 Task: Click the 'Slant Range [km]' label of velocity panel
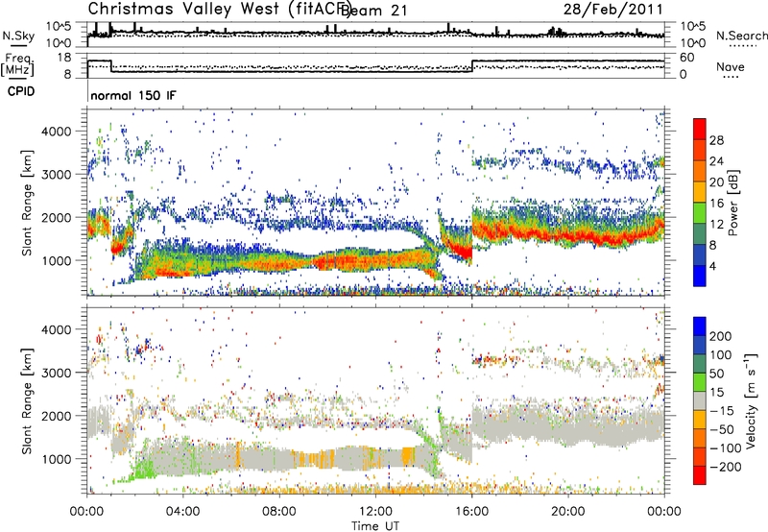27,401
